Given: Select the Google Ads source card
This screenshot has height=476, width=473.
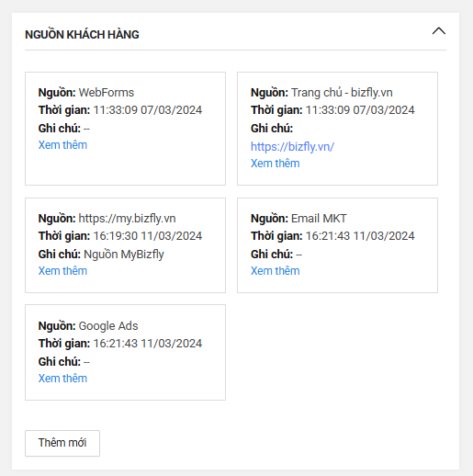Looking at the screenshot, I should [x=125, y=352].
